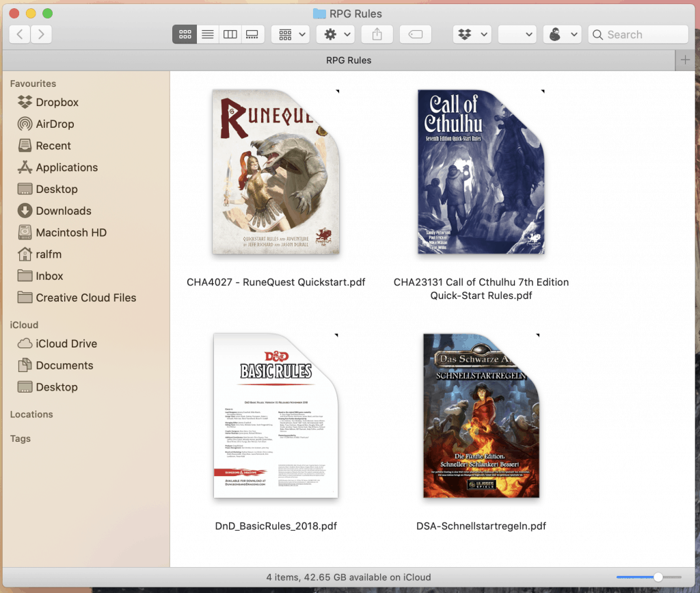Viewport: 700px width, 593px height.
Task: Click the Edit Tags button
Action: pyautogui.click(x=416, y=34)
